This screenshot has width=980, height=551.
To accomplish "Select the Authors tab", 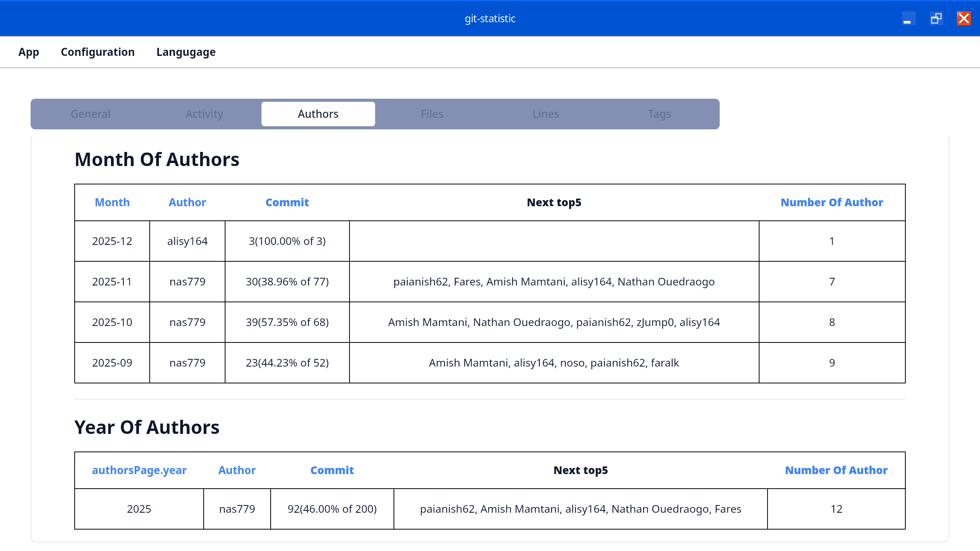I will (x=318, y=114).
